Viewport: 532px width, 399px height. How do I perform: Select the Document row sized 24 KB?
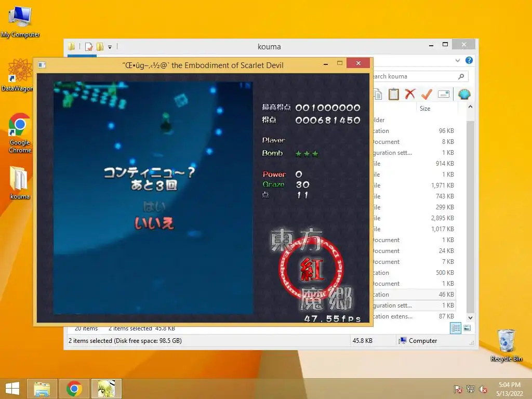point(414,251)
